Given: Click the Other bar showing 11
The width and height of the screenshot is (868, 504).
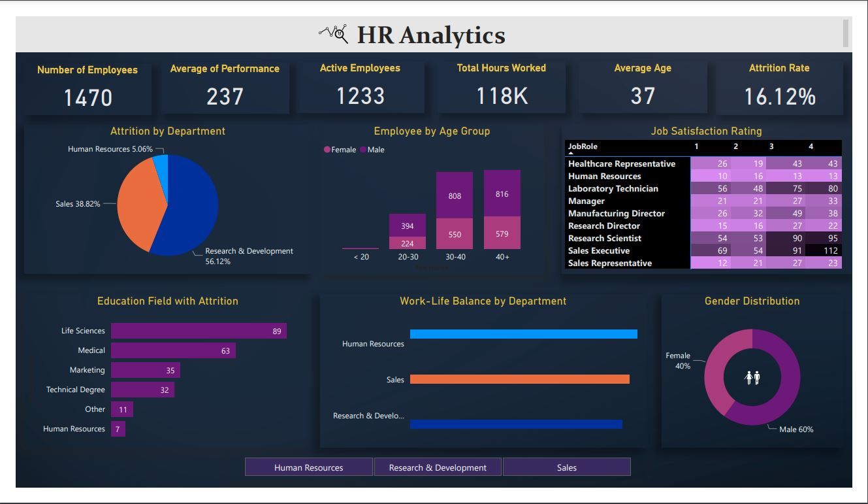Looking at the screenshot, I should coord(121,409).
